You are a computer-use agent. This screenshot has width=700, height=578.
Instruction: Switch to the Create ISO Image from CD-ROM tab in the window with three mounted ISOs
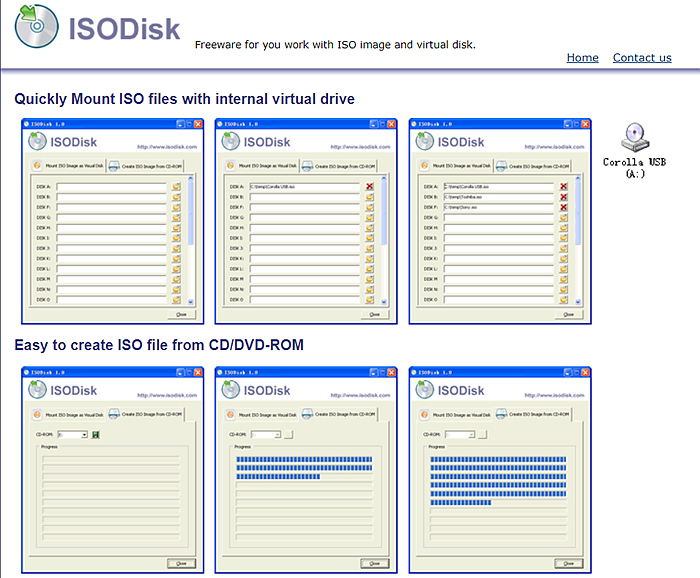(532, 166)
